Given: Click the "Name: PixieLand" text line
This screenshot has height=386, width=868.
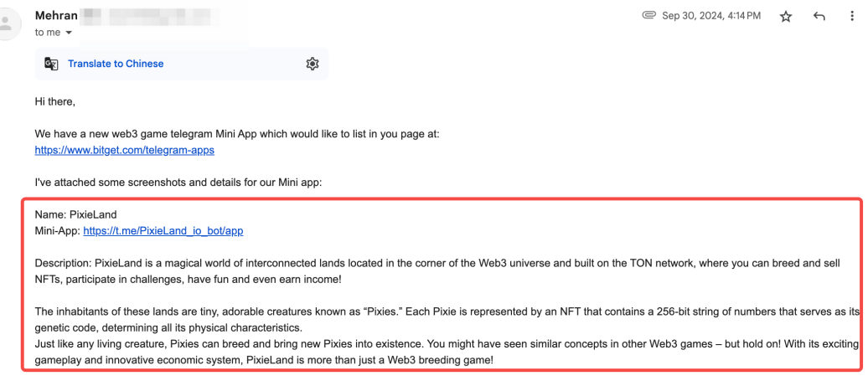Looking at the screenshot, I should 75,214.
